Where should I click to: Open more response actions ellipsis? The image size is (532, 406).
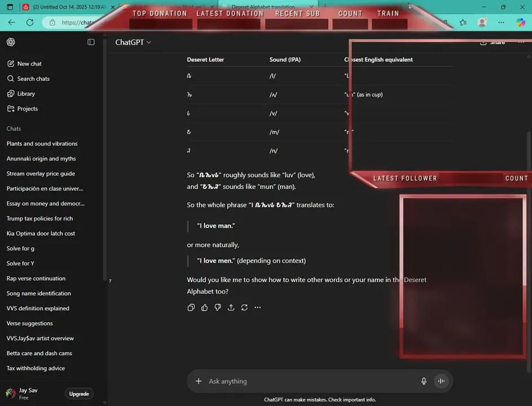tap(258, 307)
